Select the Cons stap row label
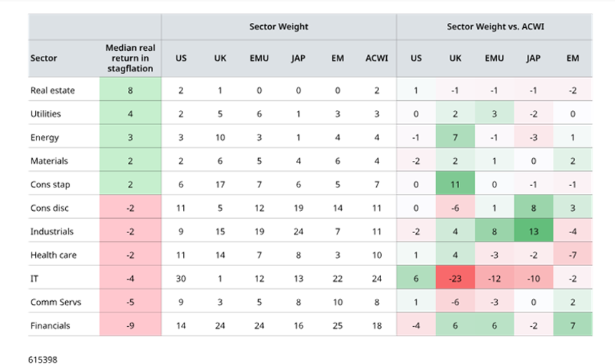 (x=51, y=185)
